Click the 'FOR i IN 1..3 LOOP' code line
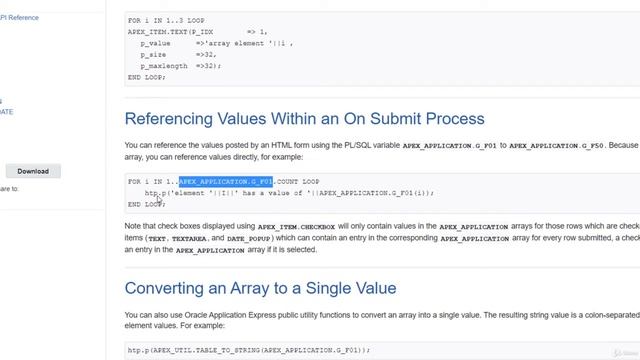Screen dimensions: 640x360 tap(166, 20)
